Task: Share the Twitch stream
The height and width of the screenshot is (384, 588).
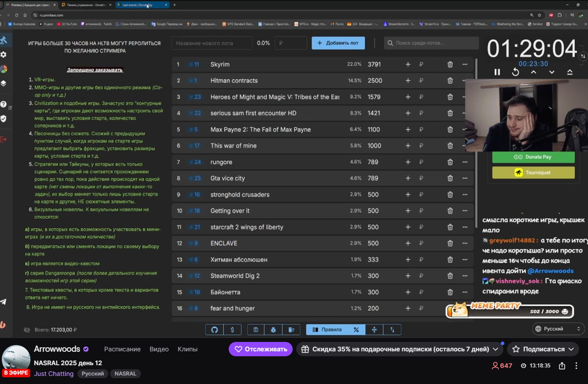Action: coord(562,366)
